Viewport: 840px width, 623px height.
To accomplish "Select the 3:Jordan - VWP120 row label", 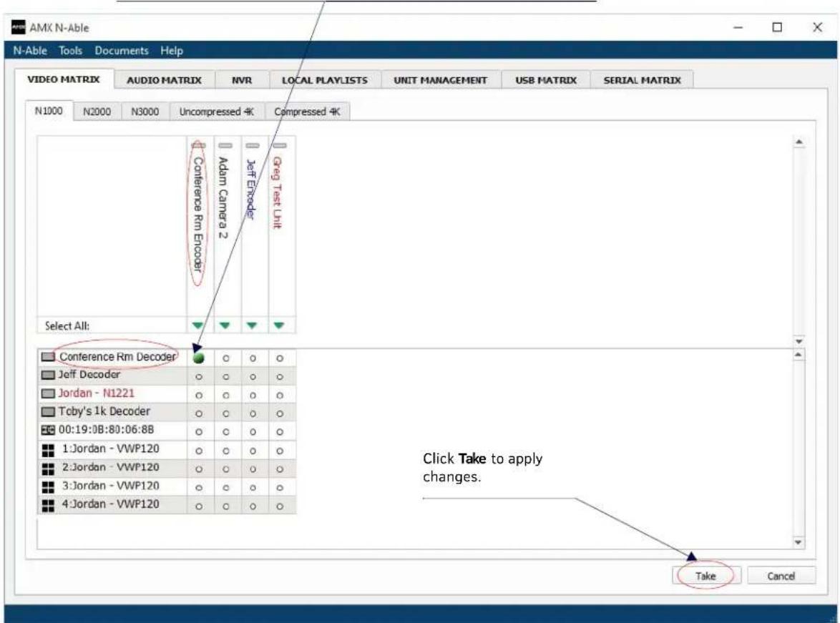I will (x=110, y=486).
